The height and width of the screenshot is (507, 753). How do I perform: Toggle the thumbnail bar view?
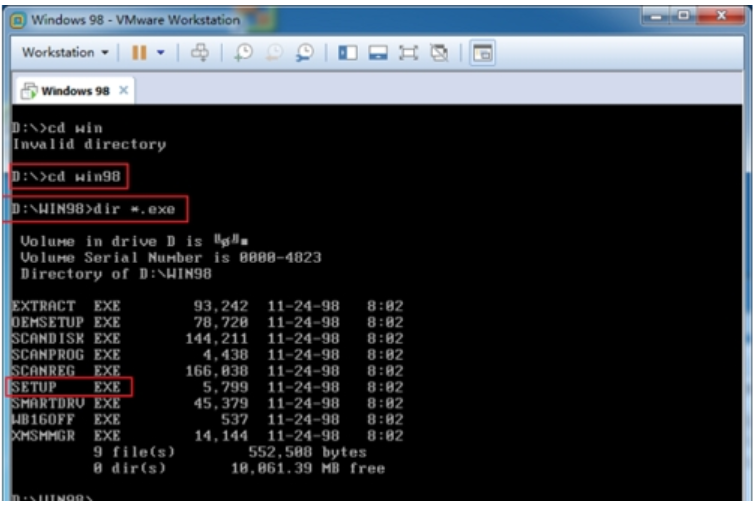(x=378, y=52)
